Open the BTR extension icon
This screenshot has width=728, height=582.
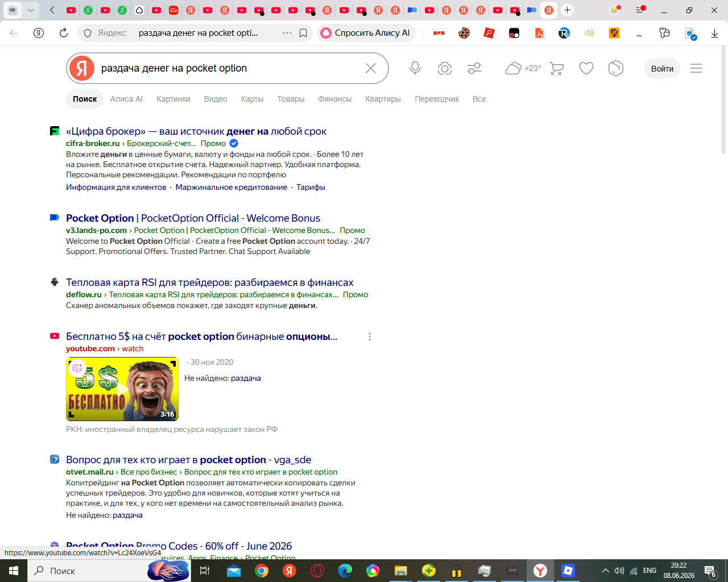click(439, 33)
